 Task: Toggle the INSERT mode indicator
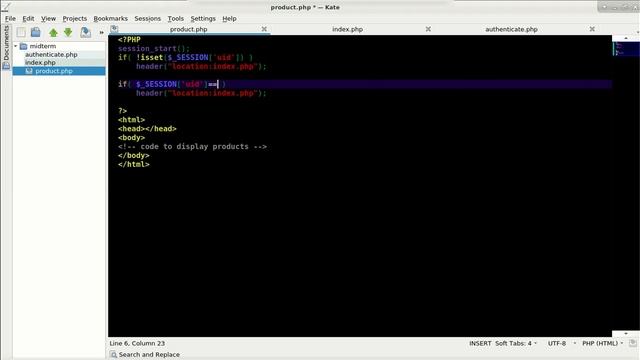pyautogui.click(x=480, y=343)
